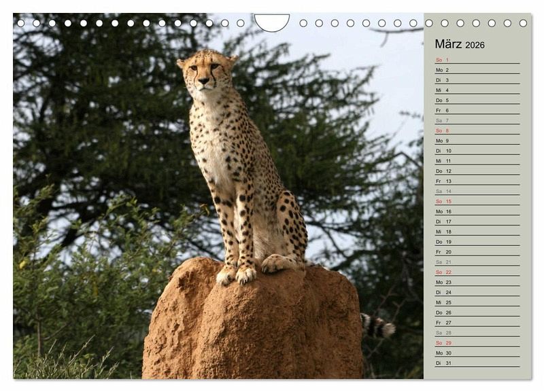Select the red So 8 date
544x392 pixels.
(477, 130)
